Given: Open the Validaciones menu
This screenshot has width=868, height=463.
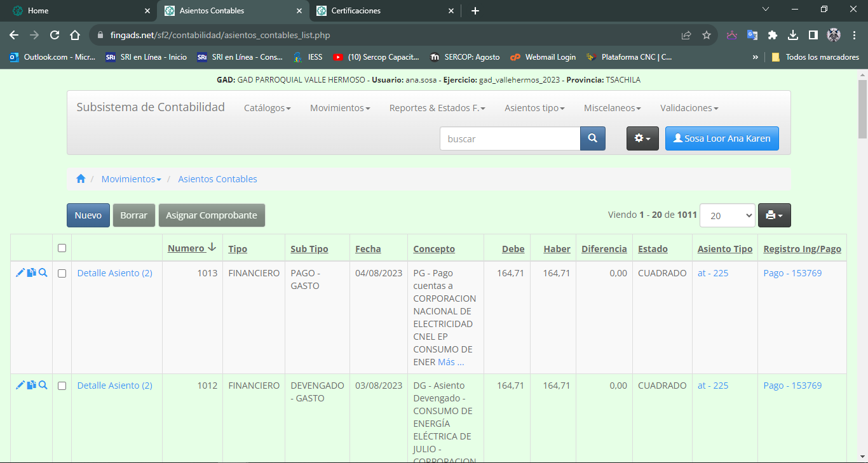Looking at the screenshot, I should 689,108.
